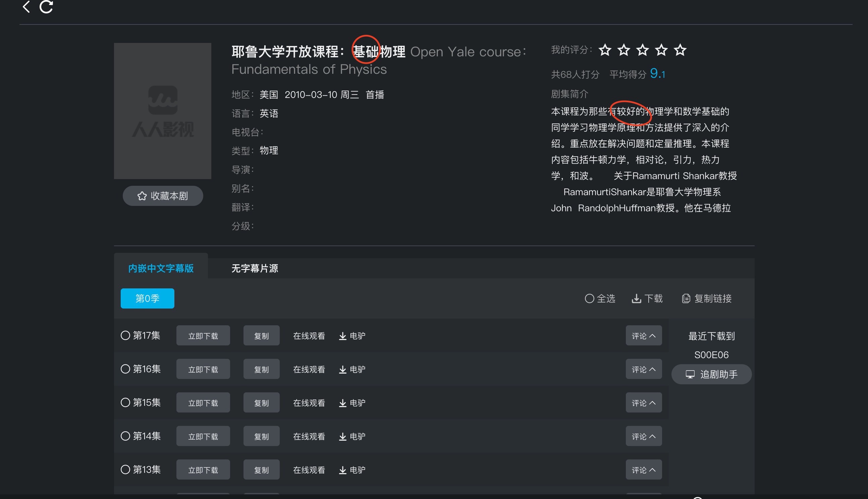Click the Fundamentals of Physics subtitle

[x=309, y=69]
